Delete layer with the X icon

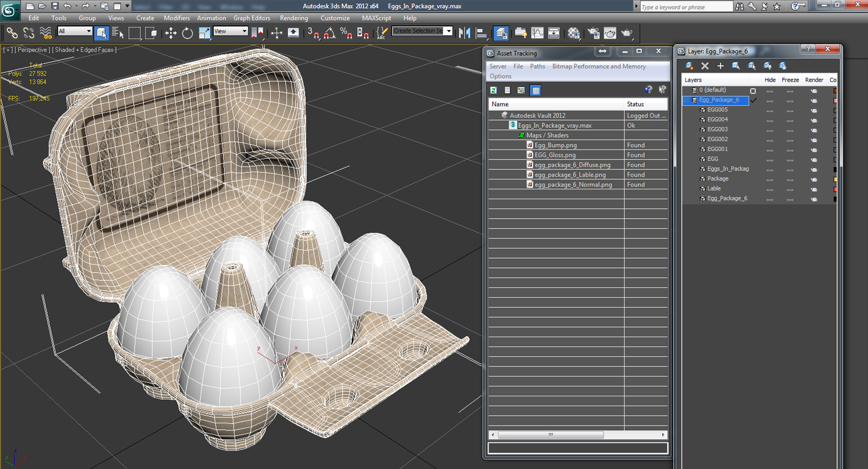click(x=705, y=66)
